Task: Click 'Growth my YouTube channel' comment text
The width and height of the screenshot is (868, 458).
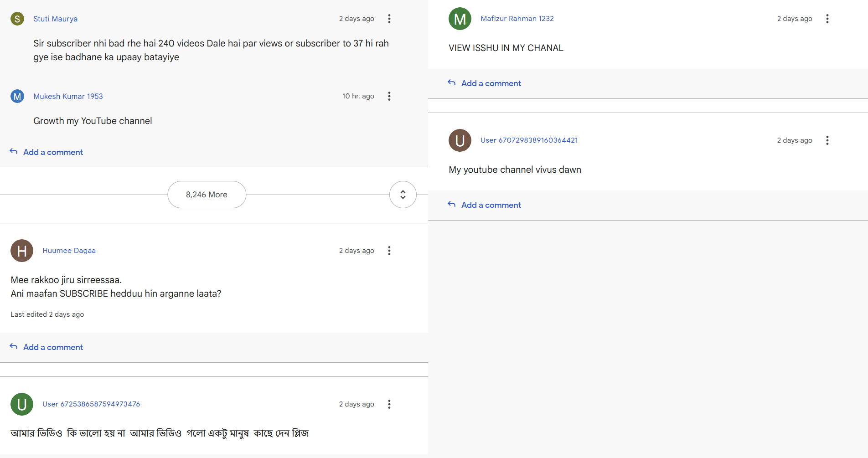Action: pos(93,121)
